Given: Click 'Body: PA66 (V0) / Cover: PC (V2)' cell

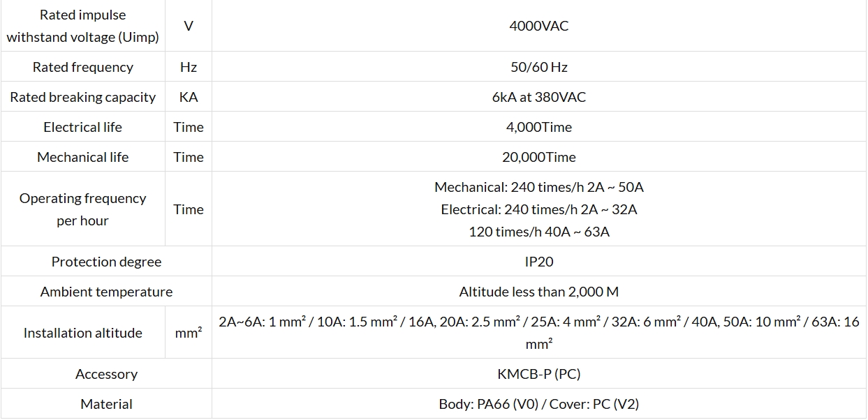Looking at the screenshot, I should [x=539, y=404].
